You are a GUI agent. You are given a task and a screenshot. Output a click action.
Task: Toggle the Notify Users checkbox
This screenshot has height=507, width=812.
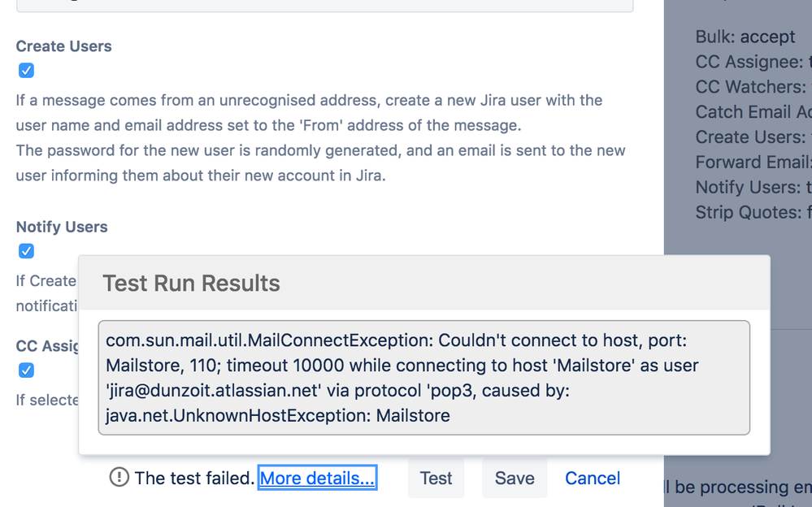[x=26, y=251]
